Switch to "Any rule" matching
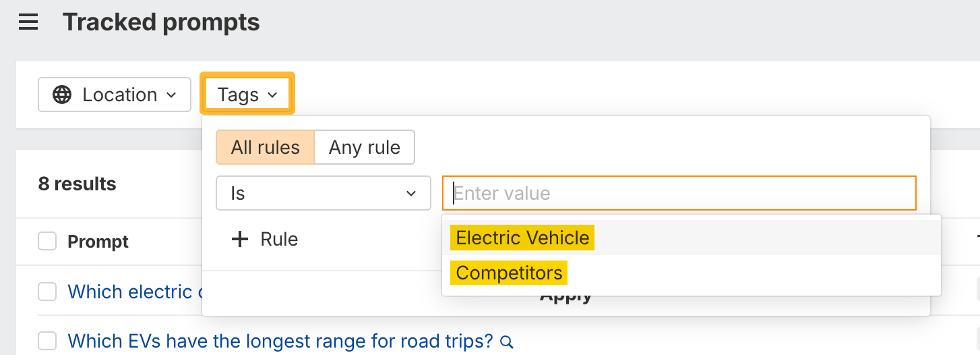 (364, 148)
